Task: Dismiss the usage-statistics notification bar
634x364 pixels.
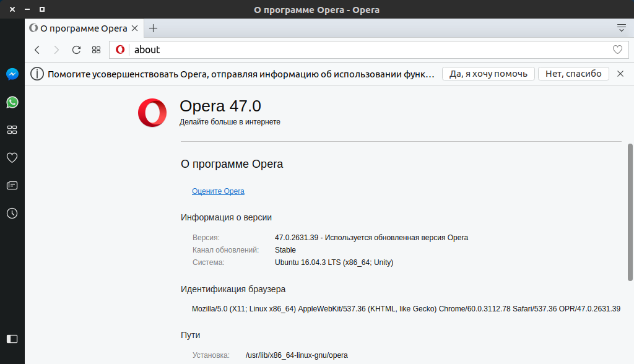Action: [x=620, y=74]
